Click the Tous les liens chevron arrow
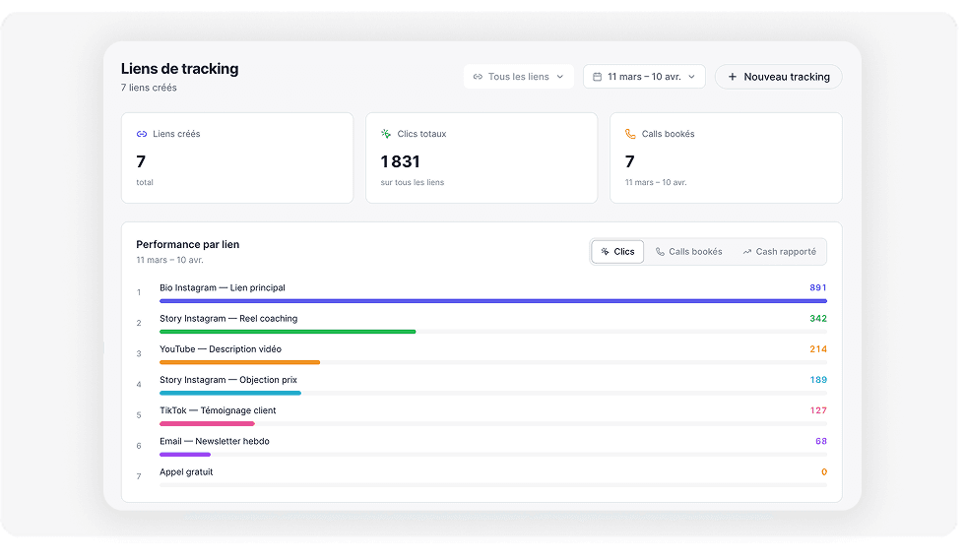Screen dimensions: 964x560 pos(560,77)
